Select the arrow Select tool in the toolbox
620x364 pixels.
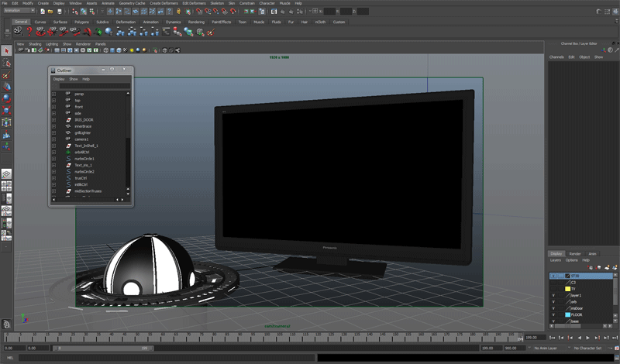coord(6,50)
